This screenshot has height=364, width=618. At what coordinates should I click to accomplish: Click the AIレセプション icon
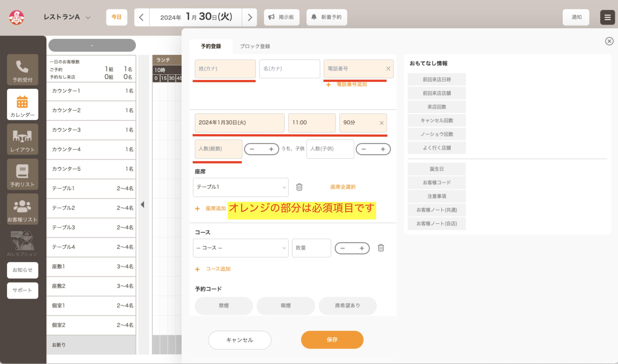(x=22, y=243)
